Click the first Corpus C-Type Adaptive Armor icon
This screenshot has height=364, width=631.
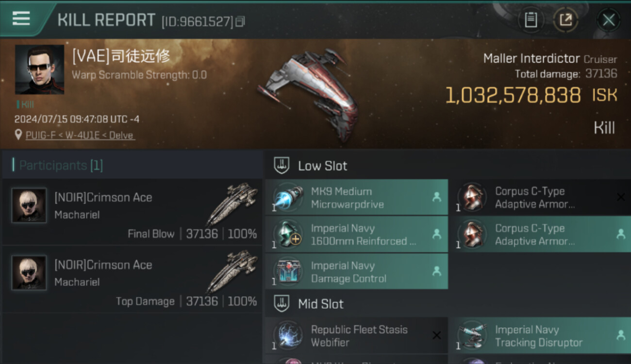tap(472, 198)
